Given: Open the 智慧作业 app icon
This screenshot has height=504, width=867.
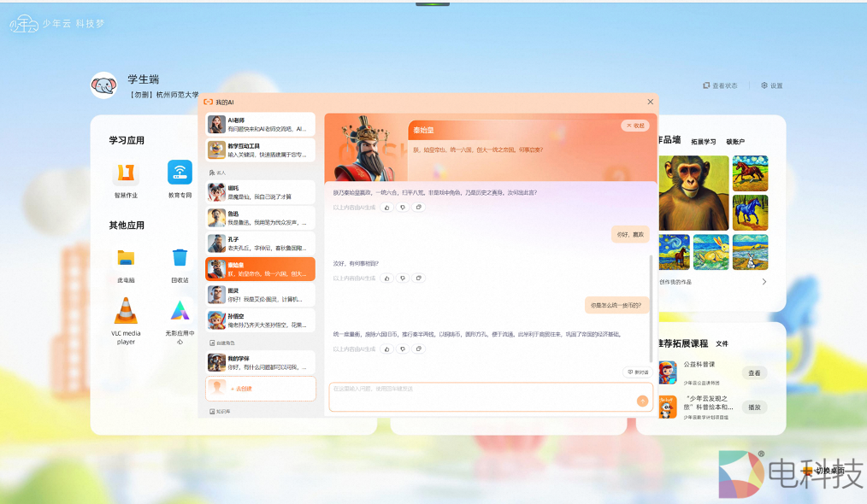Looking at the screenshot, I should tap(126, 173).
